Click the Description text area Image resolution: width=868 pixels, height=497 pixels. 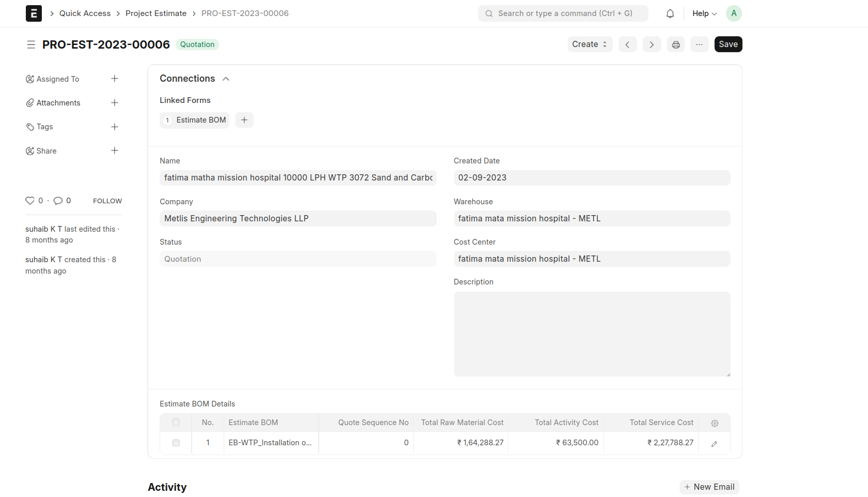tap(592, 334)
